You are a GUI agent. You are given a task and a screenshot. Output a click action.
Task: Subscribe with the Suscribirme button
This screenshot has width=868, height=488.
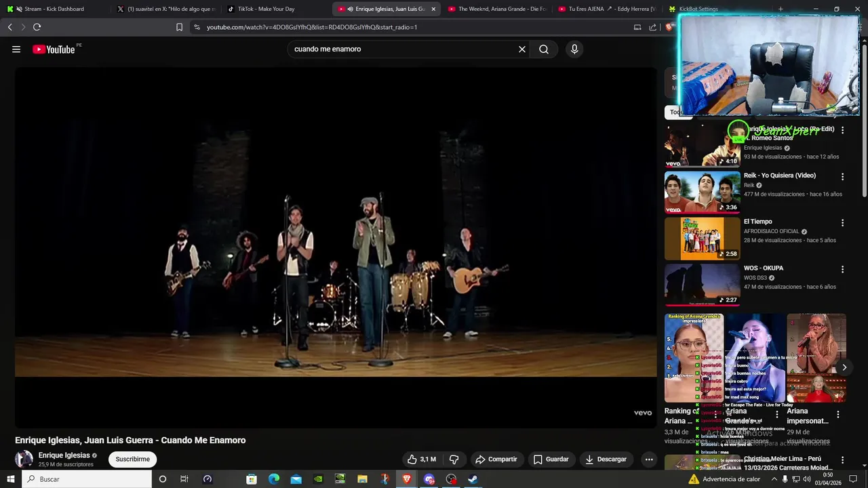point(132,460)
